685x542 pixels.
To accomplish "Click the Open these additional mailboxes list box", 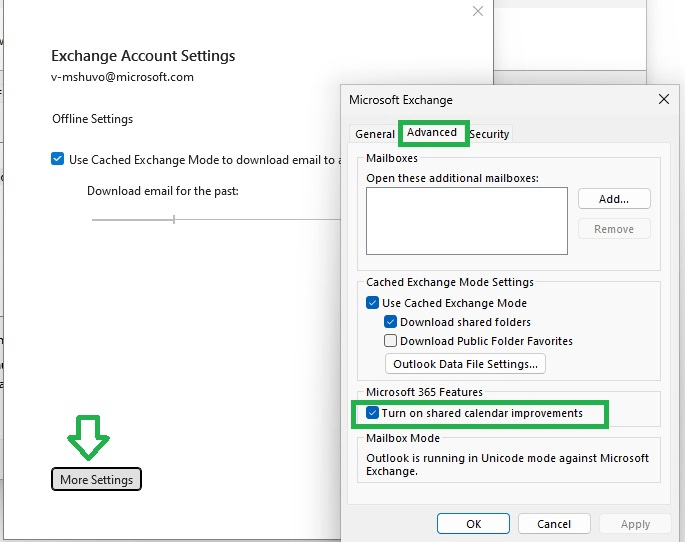I will pos(467,221).
